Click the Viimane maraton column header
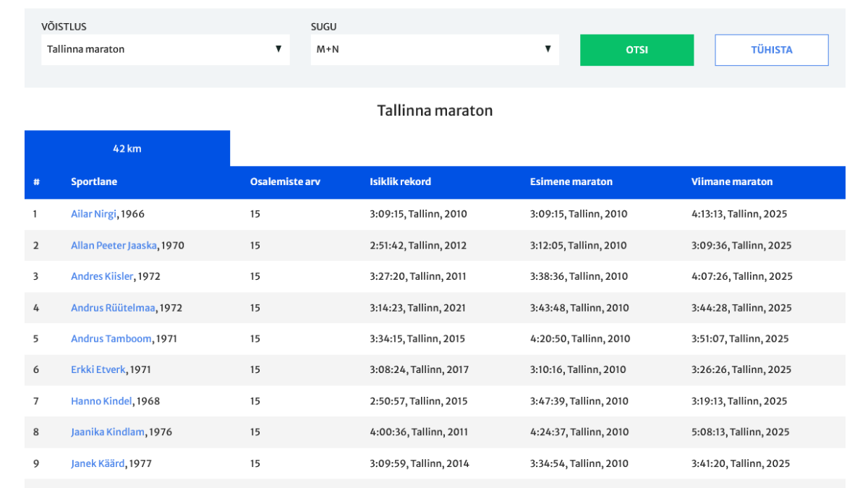This screenshot has width=868, height=488. coord(731,182)
